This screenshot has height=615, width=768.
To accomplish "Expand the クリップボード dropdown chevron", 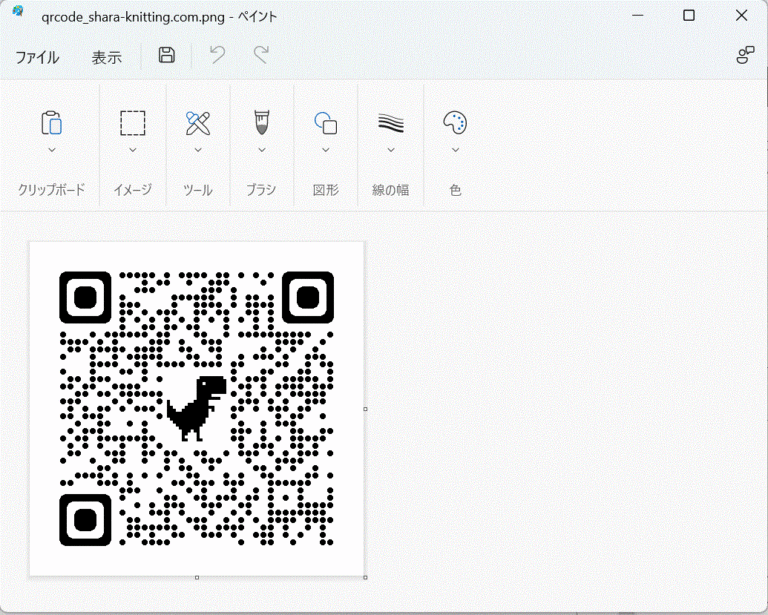I will [51, 151].
